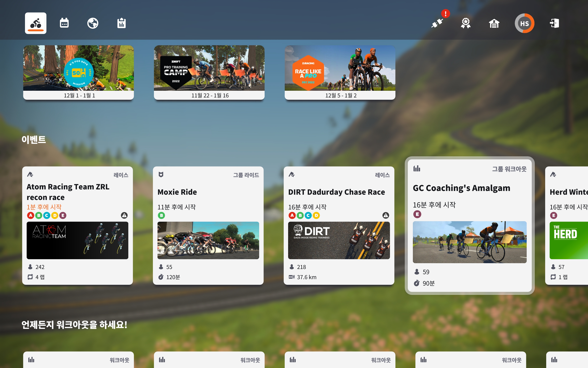Click the DIRT logo thumbnail image
This screenshot has width=588, height=368.
coord(339,240)
